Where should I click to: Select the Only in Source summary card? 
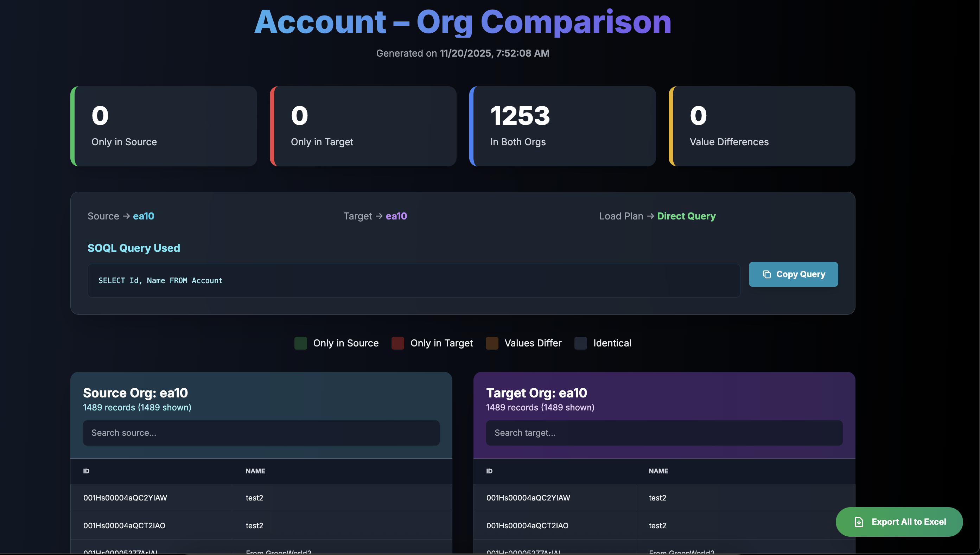click(164, 126)
